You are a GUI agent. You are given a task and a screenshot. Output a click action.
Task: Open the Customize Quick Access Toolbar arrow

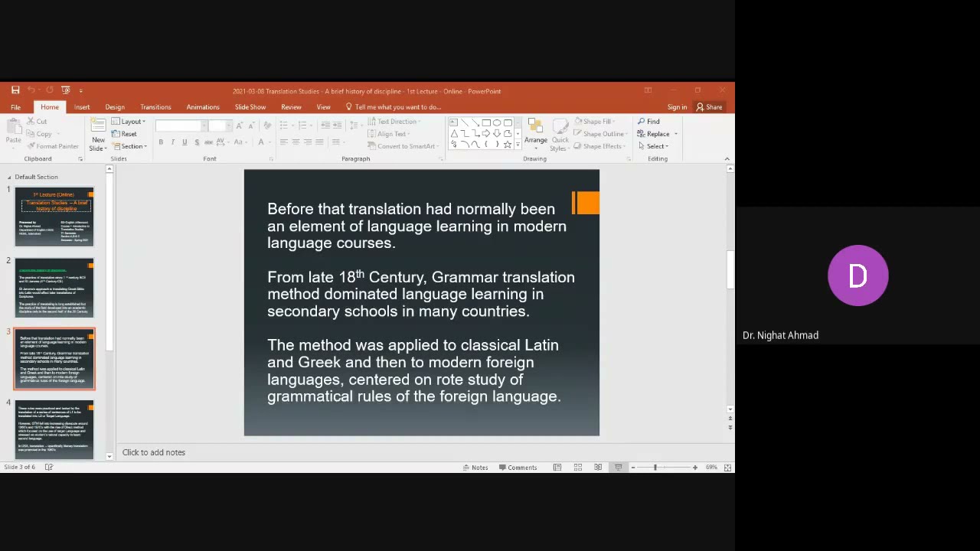tap(80, 90)
